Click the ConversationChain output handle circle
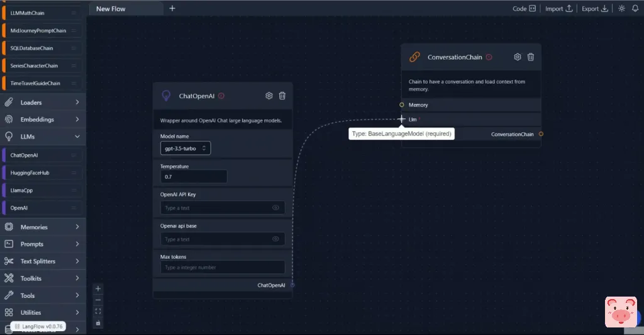Viewport: 644px width, 335px height. pyautogui.click(x=541, y=134)
